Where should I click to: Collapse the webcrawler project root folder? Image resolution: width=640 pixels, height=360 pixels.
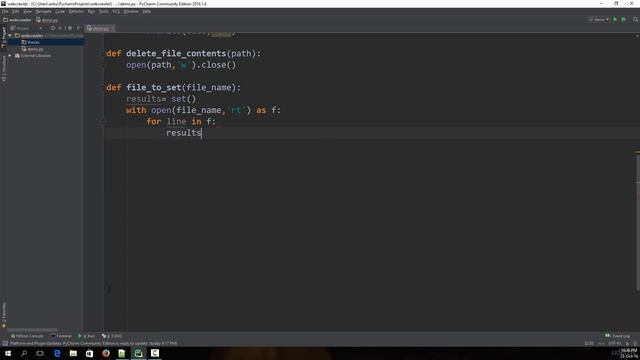[x=10, y=36]
